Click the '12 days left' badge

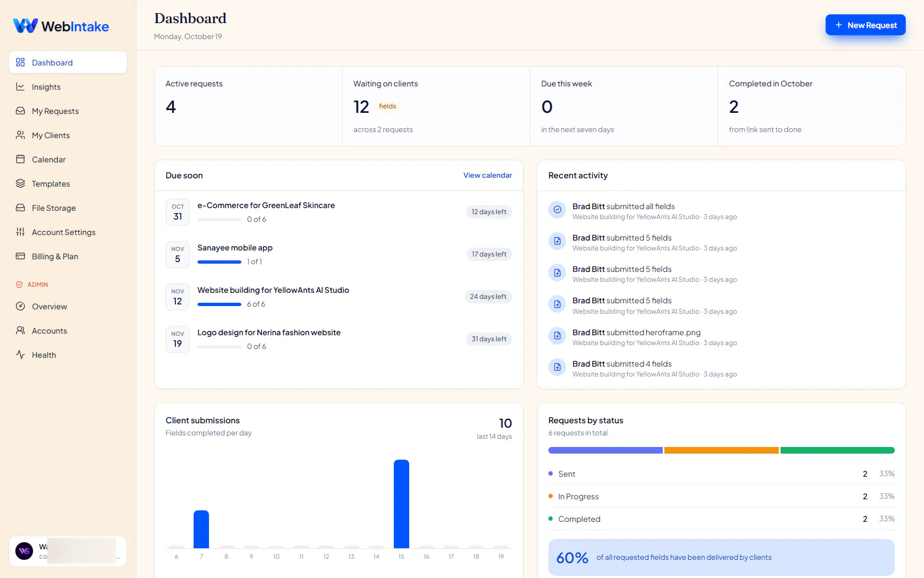[x=489, y=212]
